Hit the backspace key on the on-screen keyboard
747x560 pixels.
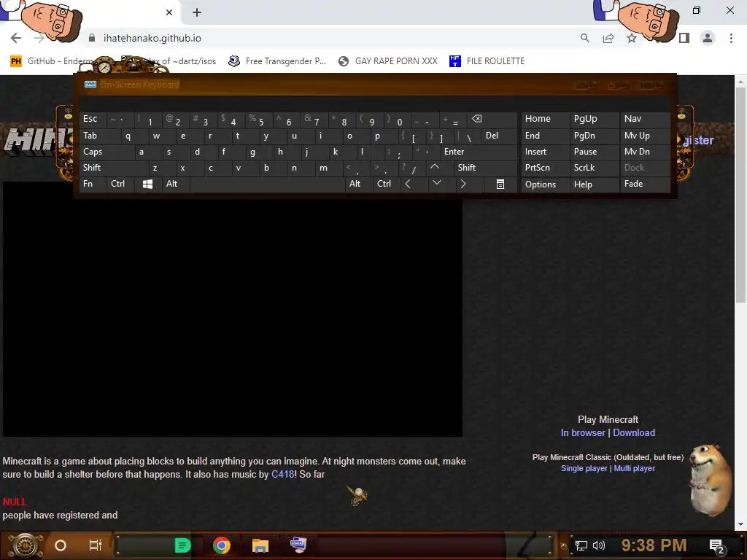click(492, 119)
